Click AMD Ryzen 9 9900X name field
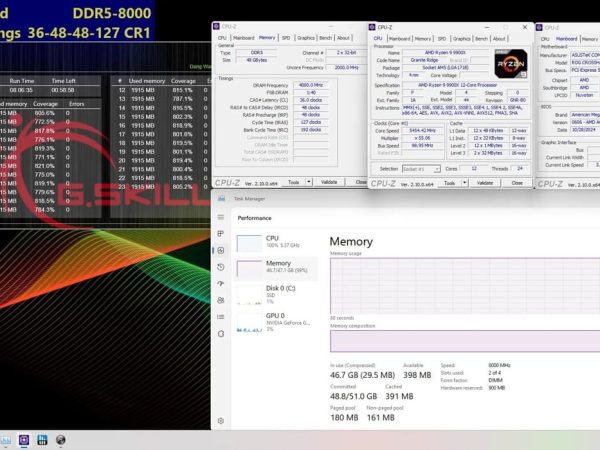 click(x=445, y=52)
